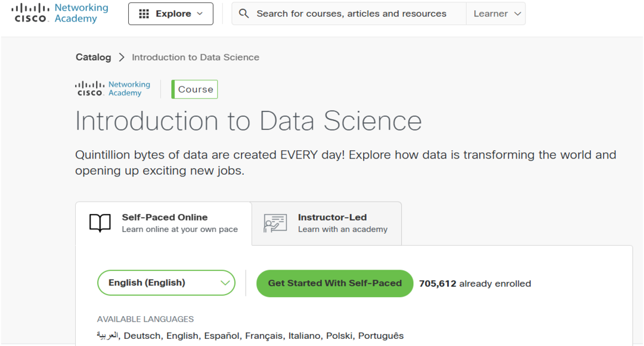Screen dimensions: 644x346
Task: Click the chevron in the language selector
Action: pyautogui.click(x=226, y=283)
